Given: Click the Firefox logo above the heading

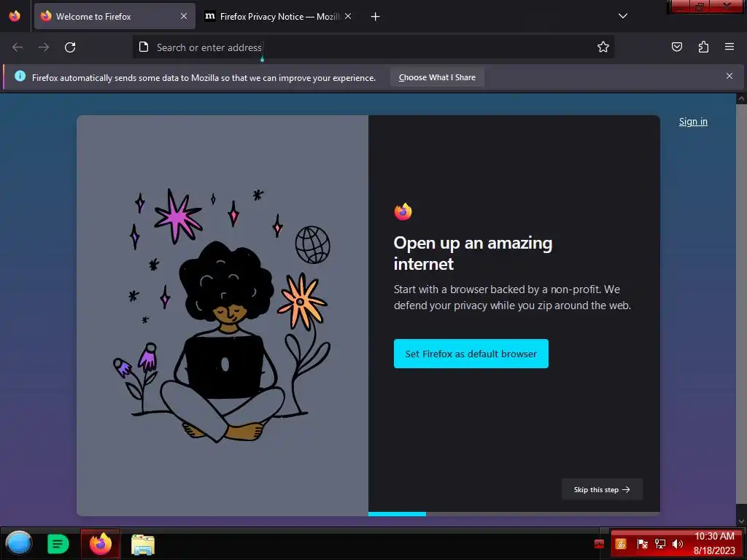Looking at the screenshot, I should 403,211.
